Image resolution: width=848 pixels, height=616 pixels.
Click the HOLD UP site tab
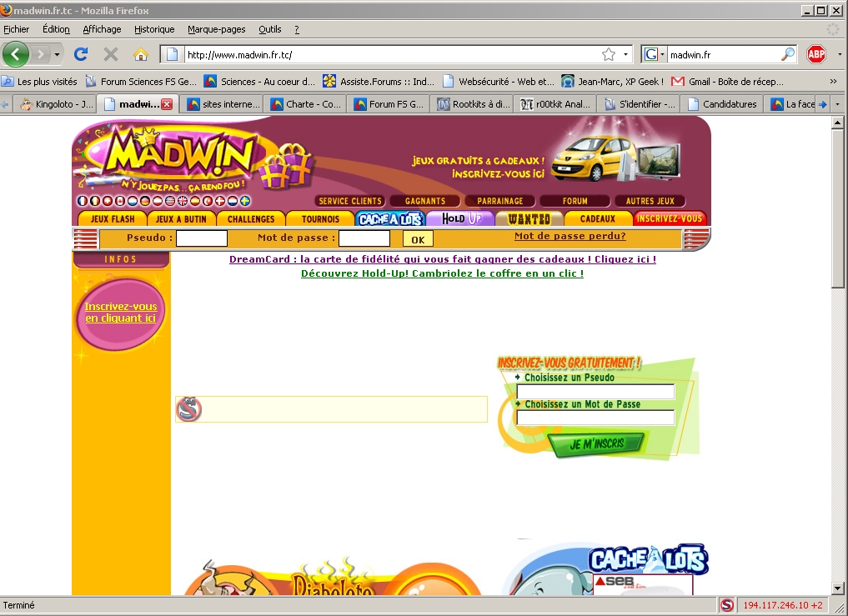[x=461, y=218]
